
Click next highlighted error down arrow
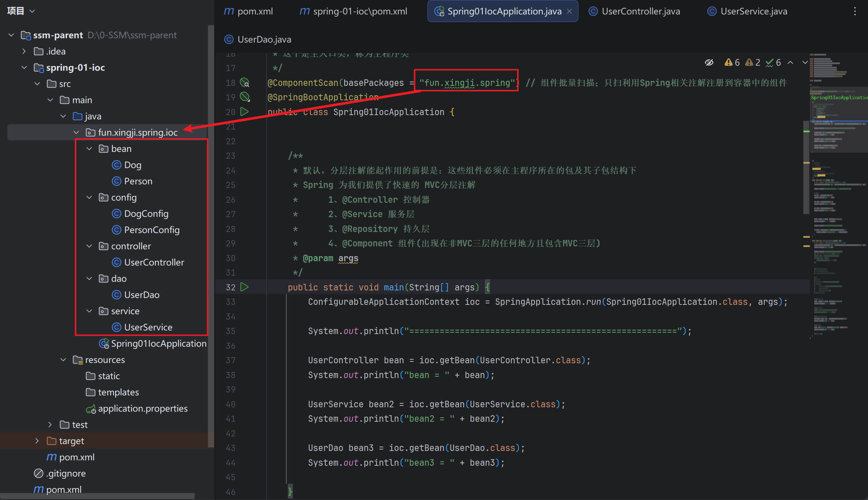coord(805,62)
